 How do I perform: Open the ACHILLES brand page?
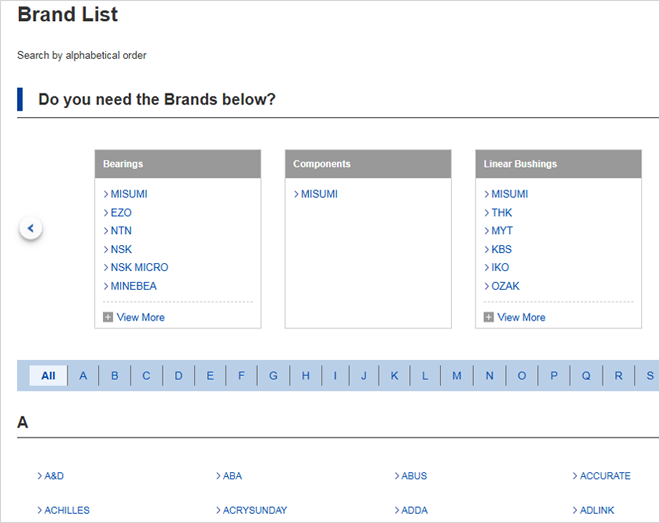pos(66,510)
